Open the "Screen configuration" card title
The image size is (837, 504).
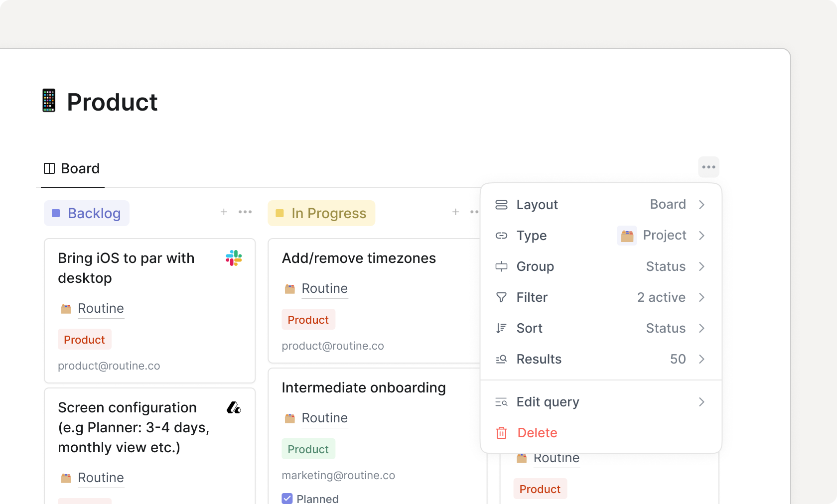click(134, 427)
